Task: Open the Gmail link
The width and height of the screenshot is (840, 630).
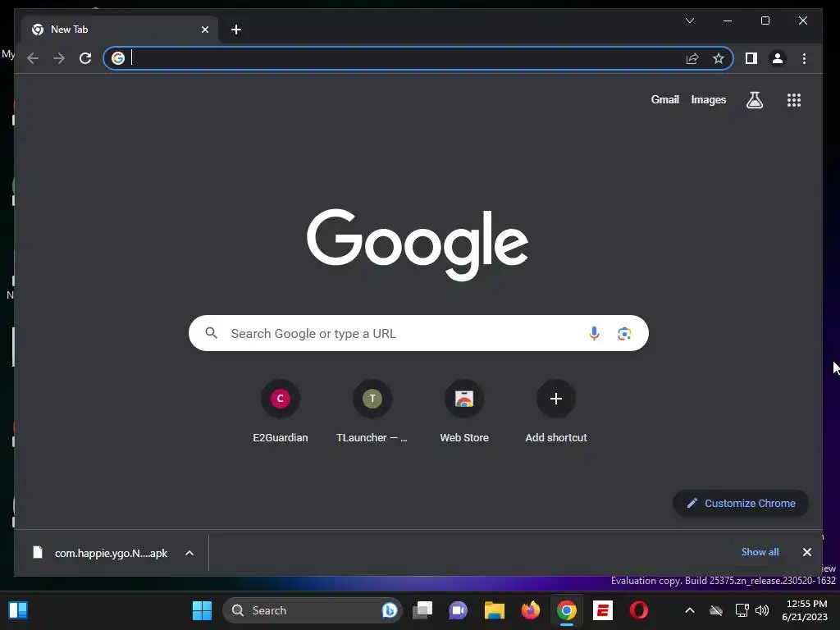Action: pyautogui.click(x=664, y=99)
